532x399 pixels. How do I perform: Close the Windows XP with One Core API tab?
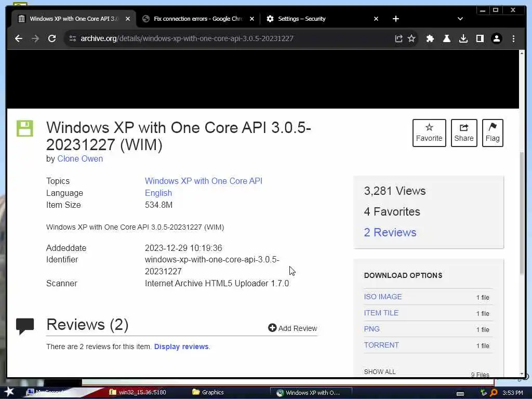point(128,19)
